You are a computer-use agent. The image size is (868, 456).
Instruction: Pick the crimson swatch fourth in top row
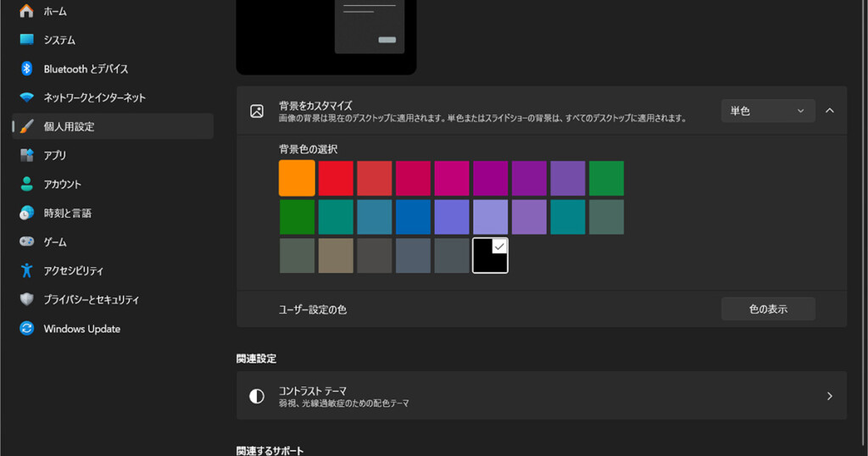click(413, 178)
